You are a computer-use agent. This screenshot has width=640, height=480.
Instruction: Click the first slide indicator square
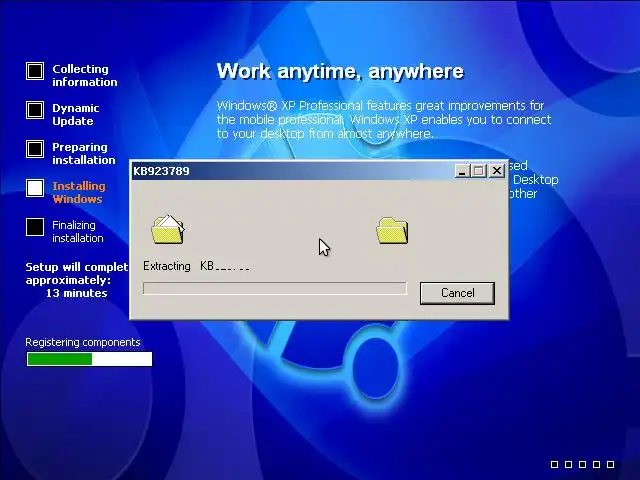(x=554, y=464)
